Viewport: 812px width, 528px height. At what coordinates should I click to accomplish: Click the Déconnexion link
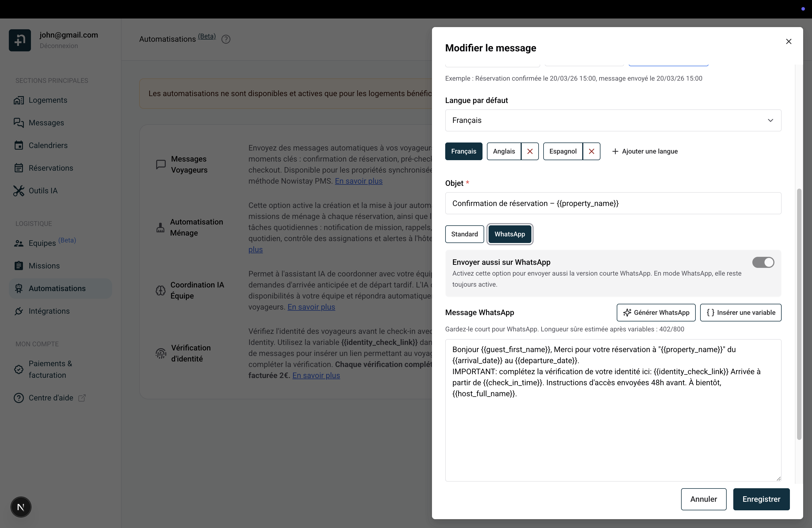coord(59,46)
